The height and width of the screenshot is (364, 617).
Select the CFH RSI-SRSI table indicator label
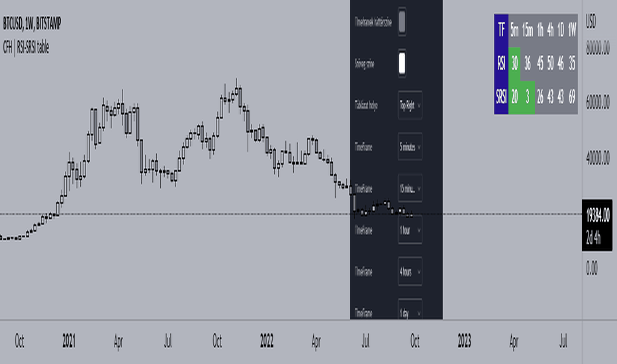tap(26, 48)
